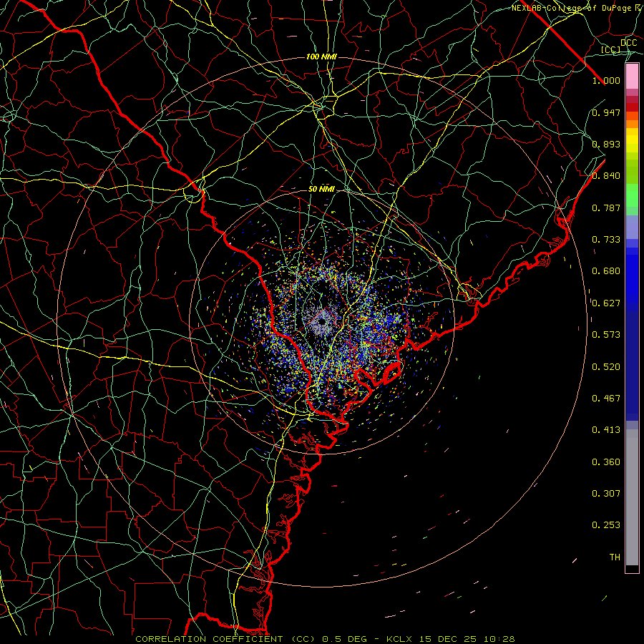Click the "KCLX" station ID in the caption

(x=401, y=639)
